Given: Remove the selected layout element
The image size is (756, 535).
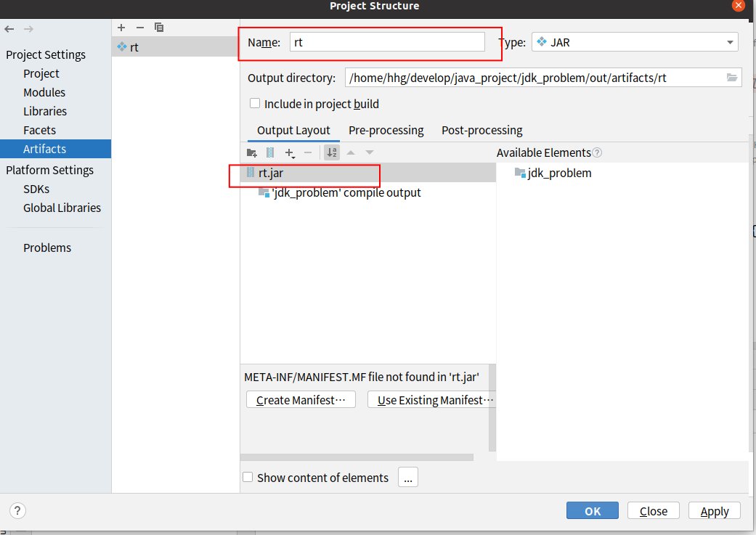Looking at the screenshot, I should (x=308, y=152).
